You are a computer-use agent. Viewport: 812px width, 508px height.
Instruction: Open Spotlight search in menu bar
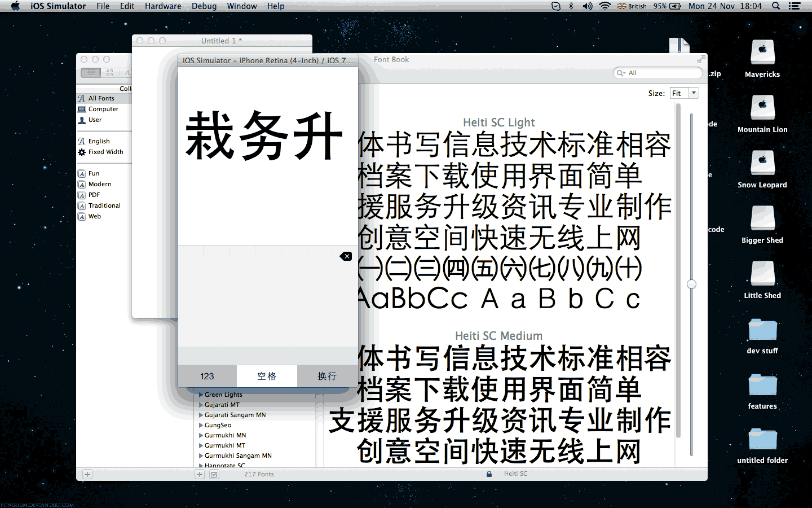[x=776, y=6]
